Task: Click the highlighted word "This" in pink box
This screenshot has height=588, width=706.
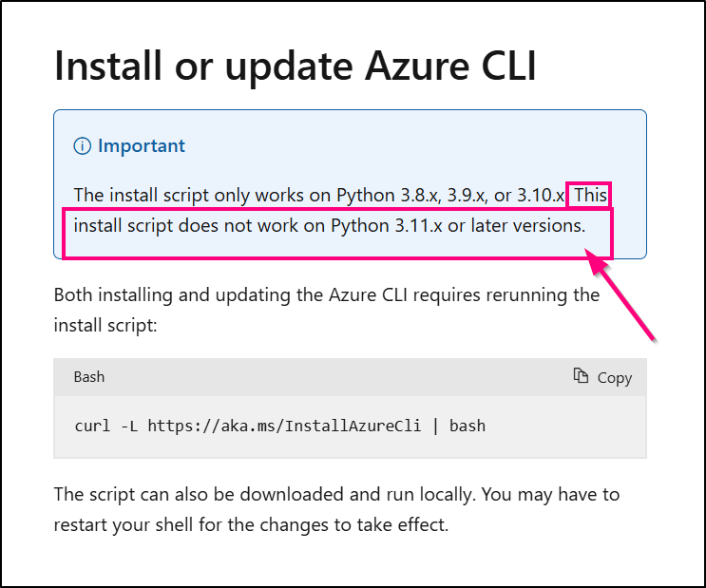Action: [x=590, y=196]
